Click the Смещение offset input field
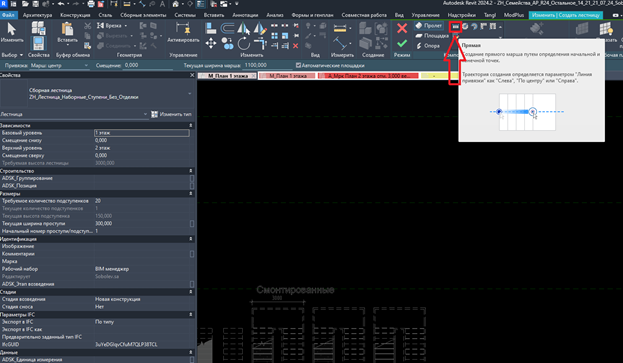Screen dimensions: 623x363 (x=149, y=65)
